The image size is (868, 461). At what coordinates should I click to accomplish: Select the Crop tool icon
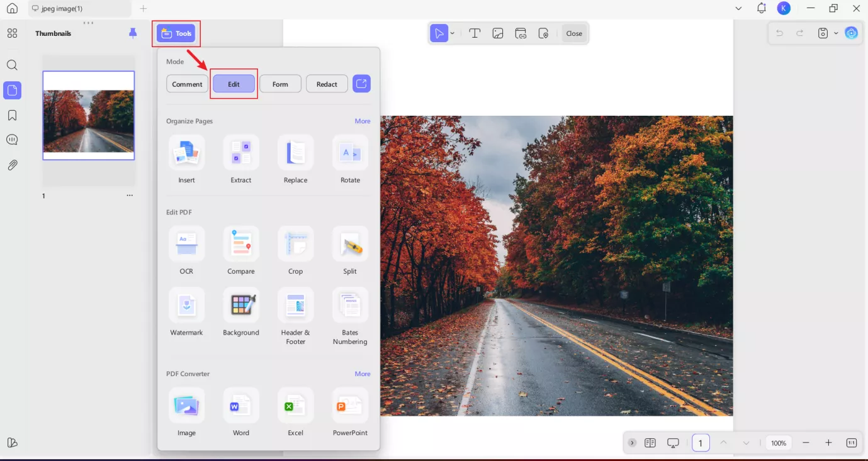coord(295,244)
